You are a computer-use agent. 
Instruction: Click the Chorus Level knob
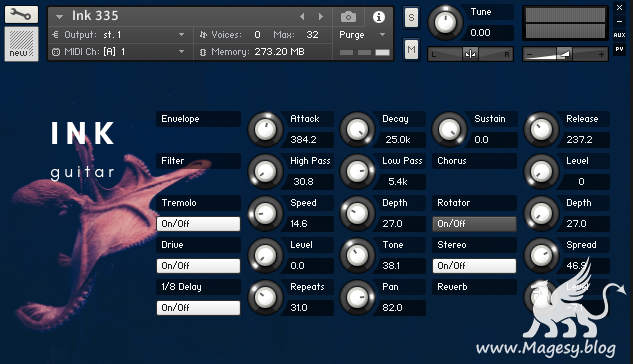coord(541,172)
